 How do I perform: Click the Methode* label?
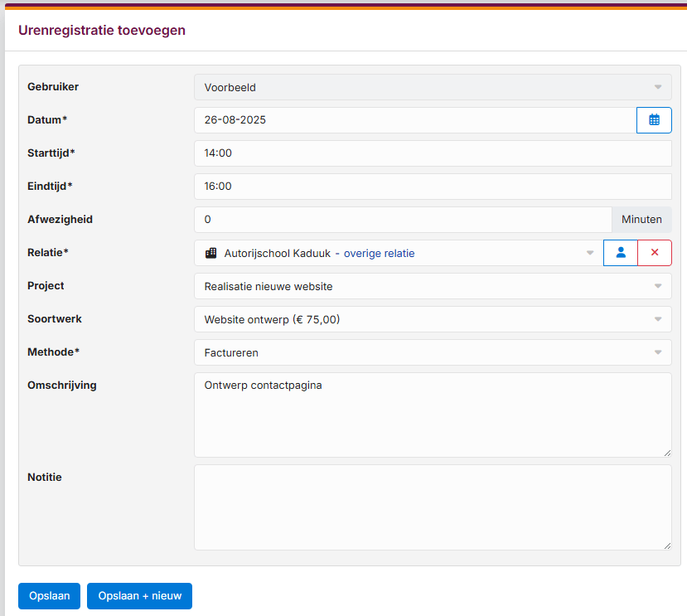(54, 352)
